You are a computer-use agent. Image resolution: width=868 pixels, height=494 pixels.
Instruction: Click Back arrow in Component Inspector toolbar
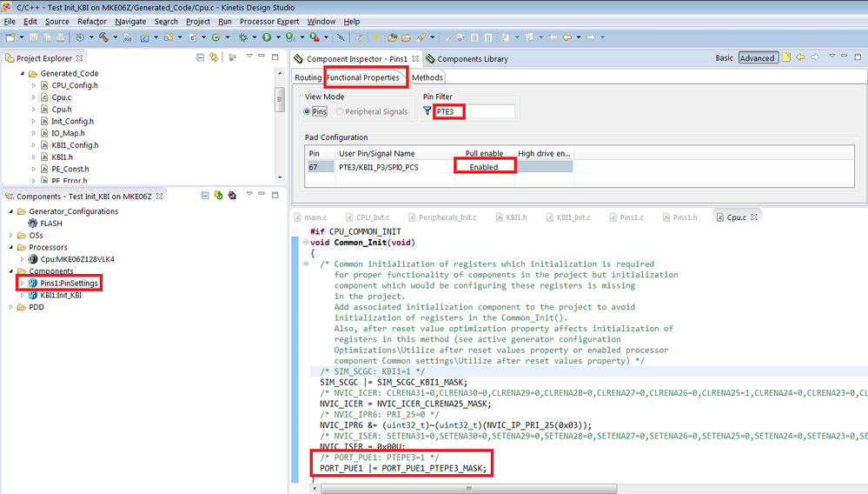(800, 57)
